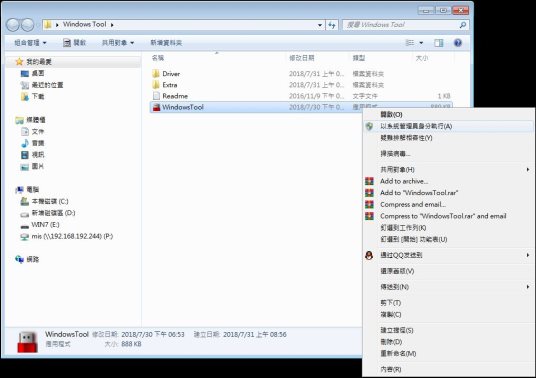Open the Pictures library in the sidebar
Viewport: 536px width, 378px height.
(x=33, y=166)
